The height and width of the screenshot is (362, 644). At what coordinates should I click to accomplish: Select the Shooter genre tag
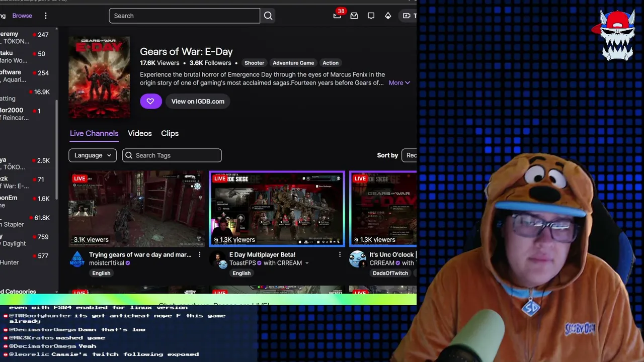click(x=254, y=63)
